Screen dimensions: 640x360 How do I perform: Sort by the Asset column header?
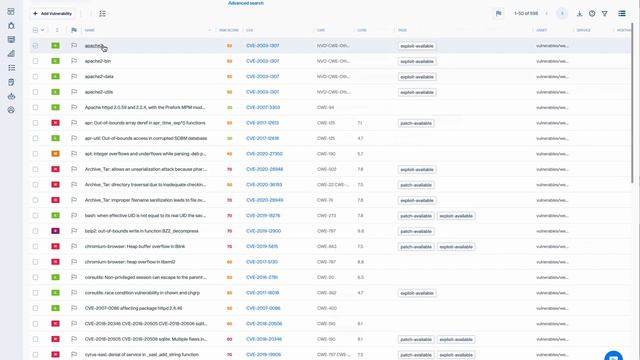click(x=542, y=30)
